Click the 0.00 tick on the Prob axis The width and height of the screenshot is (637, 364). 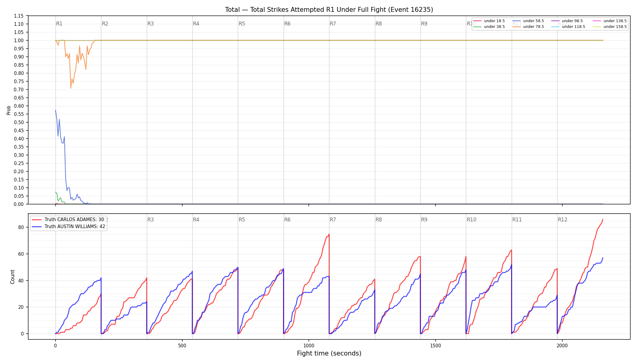[x=19, y=204]
